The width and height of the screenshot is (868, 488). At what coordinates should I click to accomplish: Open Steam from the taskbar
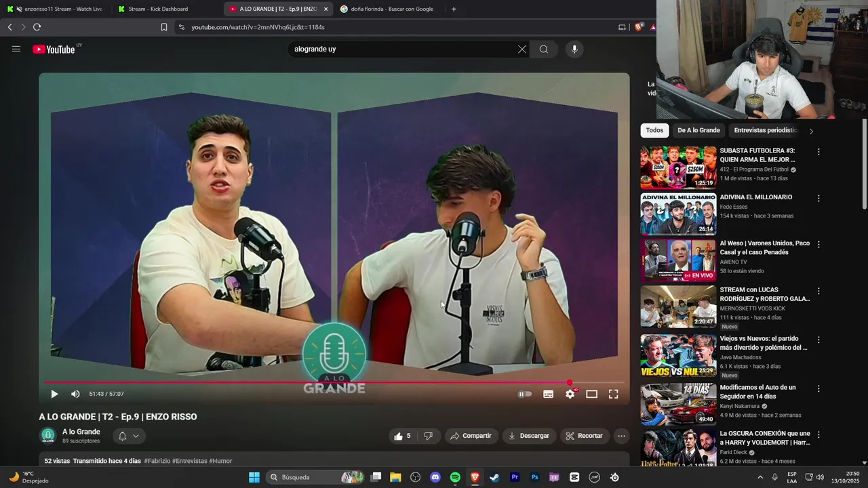(495, 477)
